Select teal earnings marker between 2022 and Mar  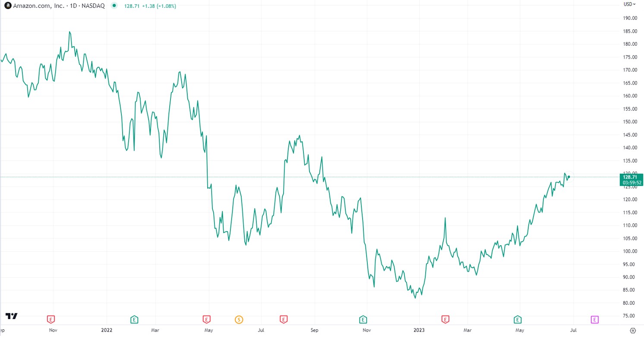[134, 319]
